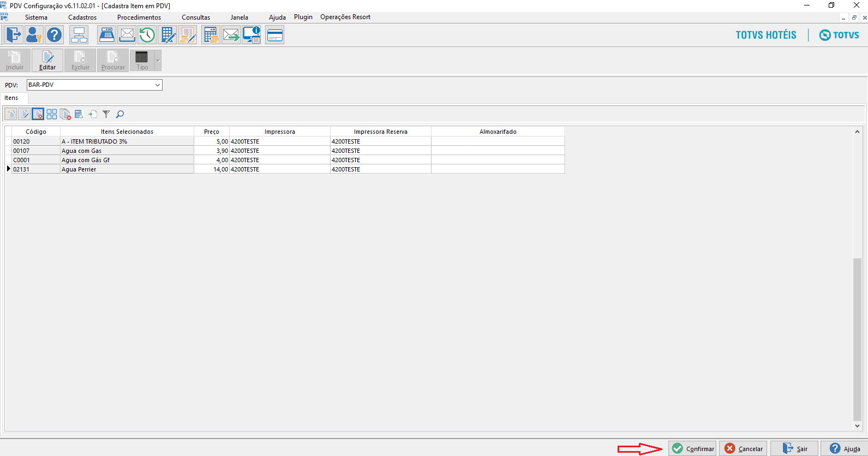Click the credit card icon

(275, 35)
